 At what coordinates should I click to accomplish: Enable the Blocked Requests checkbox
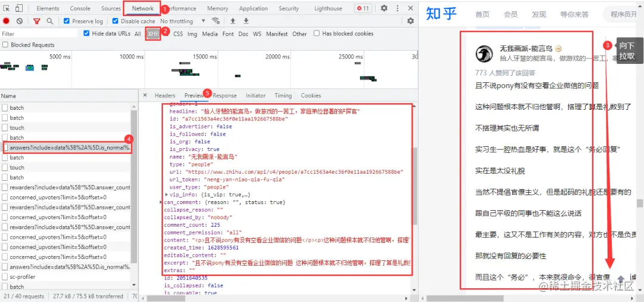5,45
